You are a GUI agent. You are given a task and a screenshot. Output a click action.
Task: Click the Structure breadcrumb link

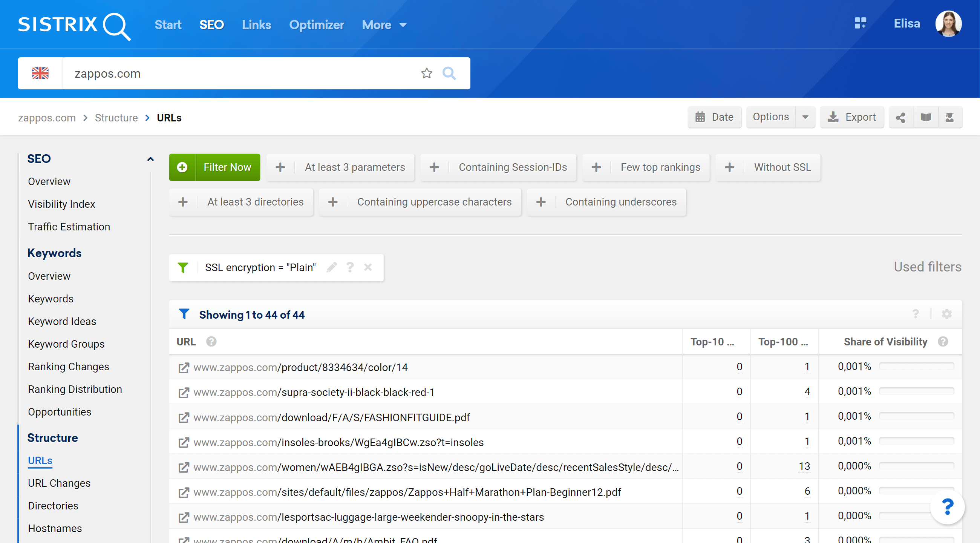click(x=116, y=118)
